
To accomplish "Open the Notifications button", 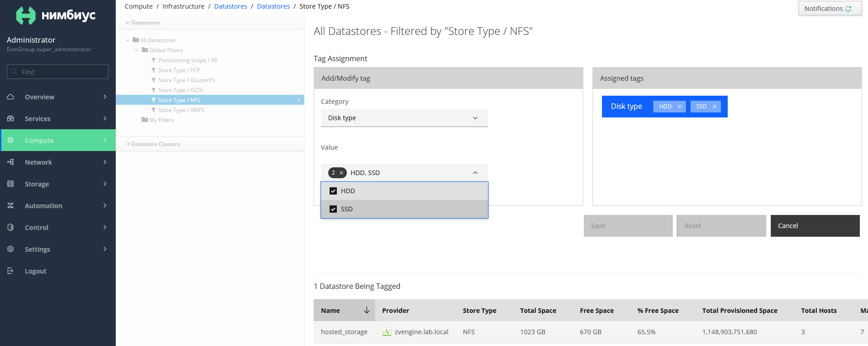I will pos(830,9).
